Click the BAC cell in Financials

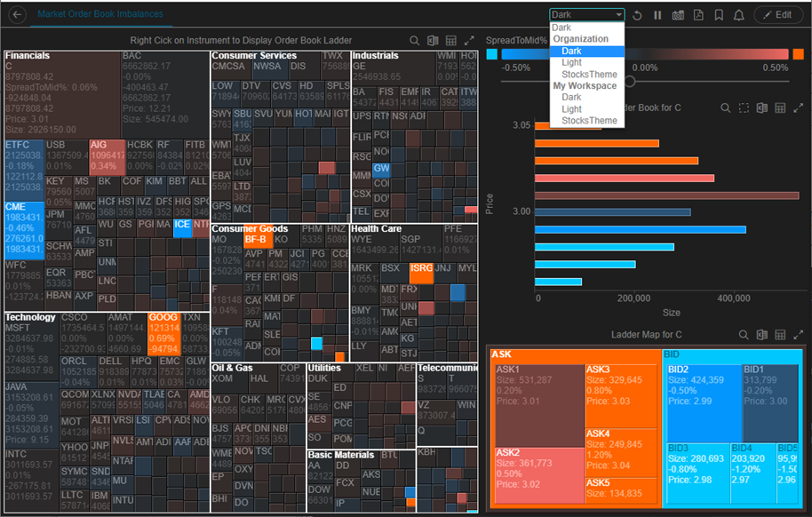(165, 95)
